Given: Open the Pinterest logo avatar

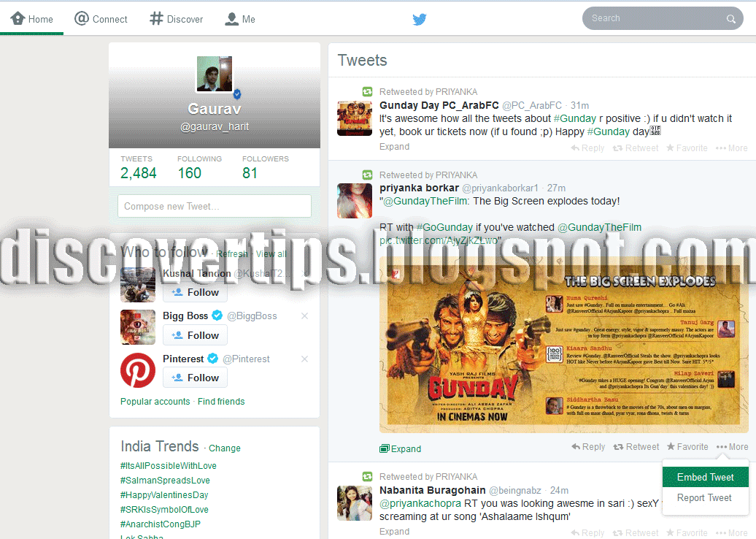Looking at the screenshot, I should (x=138, y=370).
